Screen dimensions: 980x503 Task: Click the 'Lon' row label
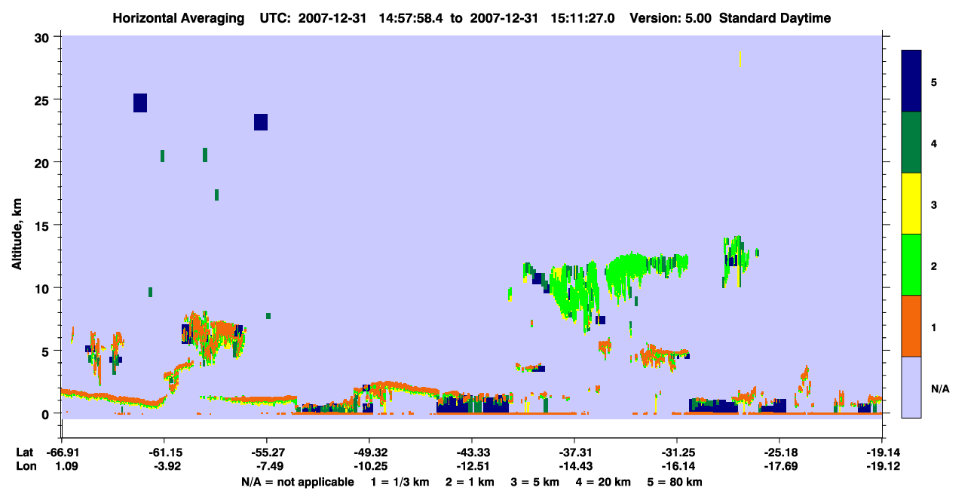[x=25, y=466]
